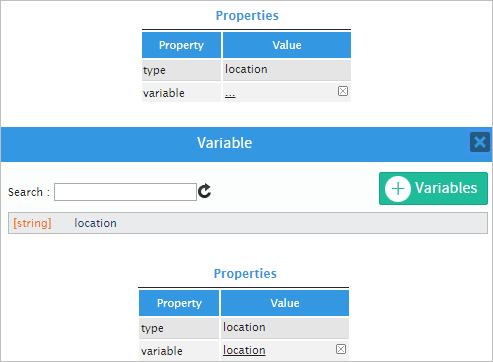Select the variable property cell in lower table

(x=179, y=351)
